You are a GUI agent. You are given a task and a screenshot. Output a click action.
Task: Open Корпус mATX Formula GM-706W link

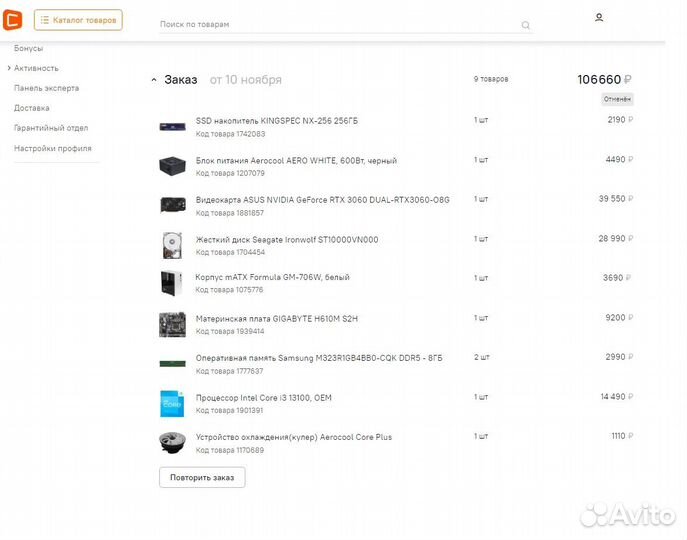pos(273,277)
